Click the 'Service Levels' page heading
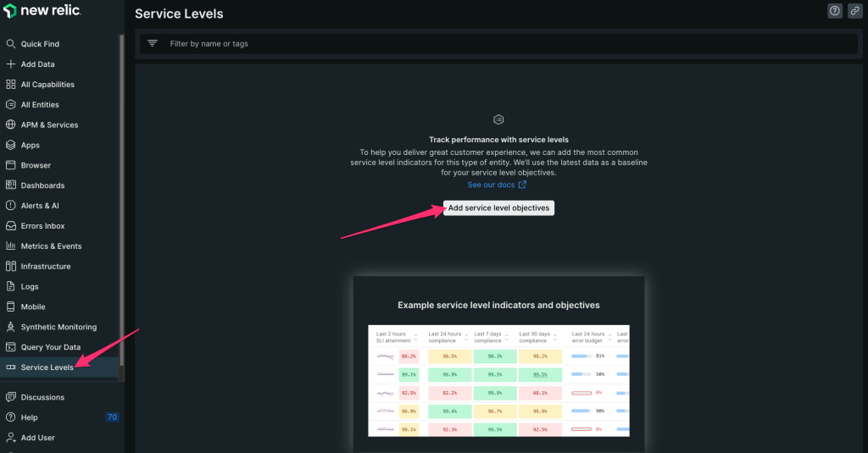 pos(179,14)
